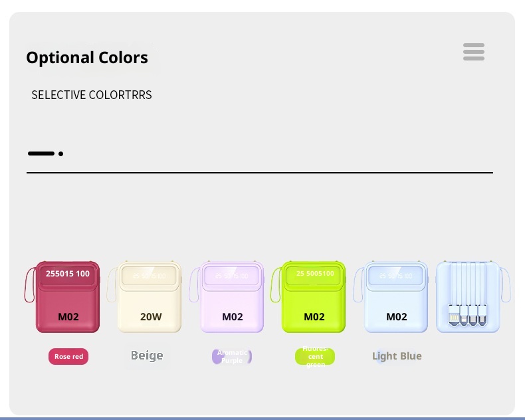Select the fluorescent green power bank image
The height and width of the screenshot is (420, 525).
(314, 297)
